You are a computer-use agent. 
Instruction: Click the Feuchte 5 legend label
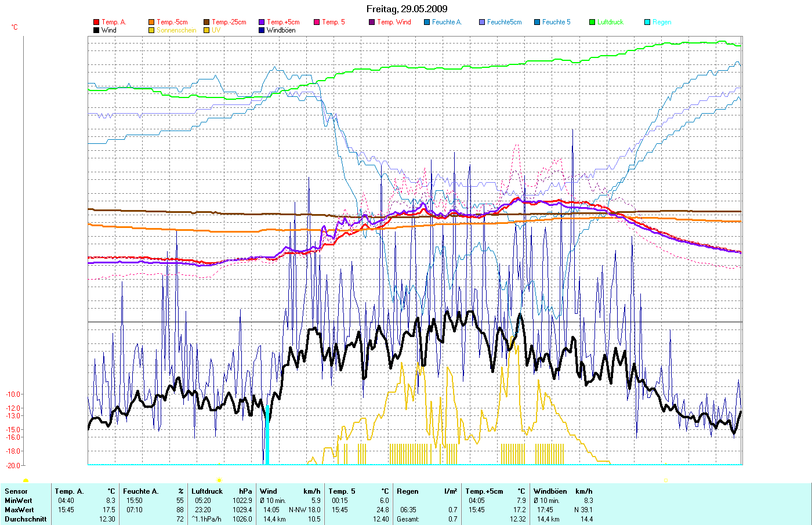point(556,23)
